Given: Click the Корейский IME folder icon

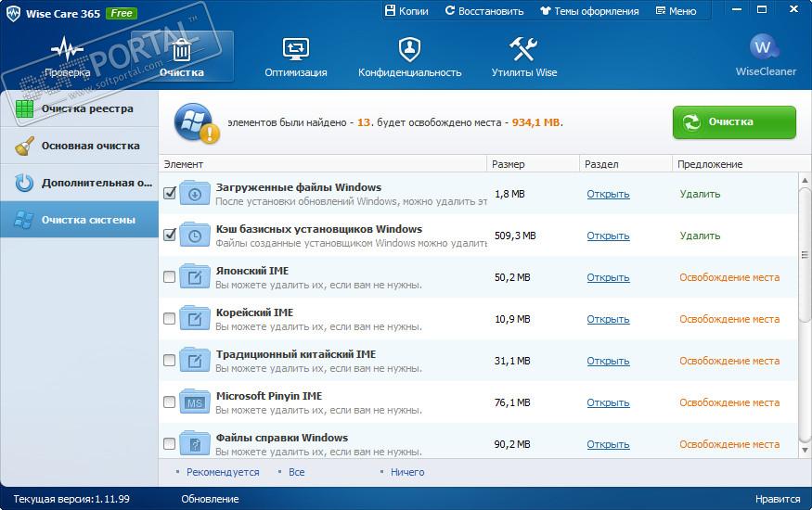Looking at the screenshot, I should [x=195, y=319].
